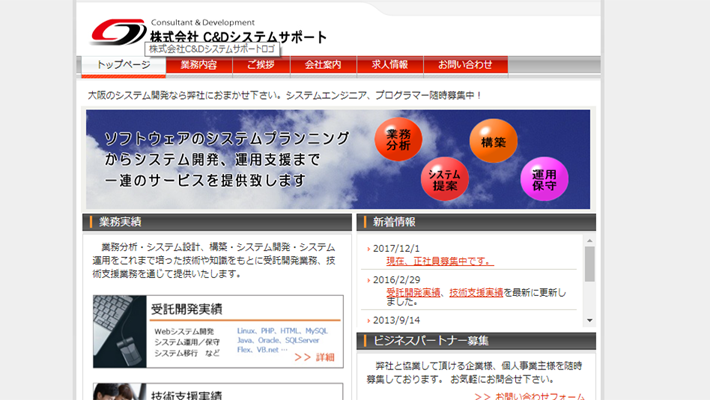
Task: Navigate to お問い合わせ menu
Action: pyautogui.click(x=465, y=65)
